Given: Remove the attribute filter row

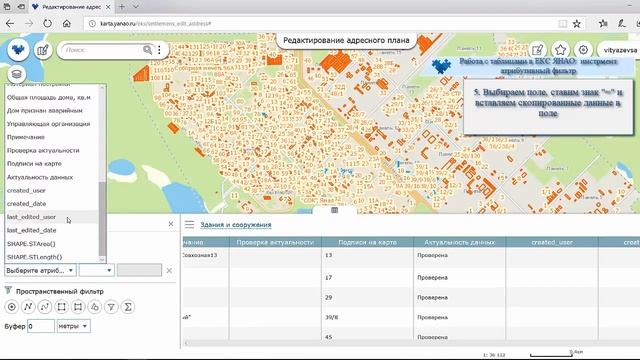Looking at the screenshot, I should point(169,270).
